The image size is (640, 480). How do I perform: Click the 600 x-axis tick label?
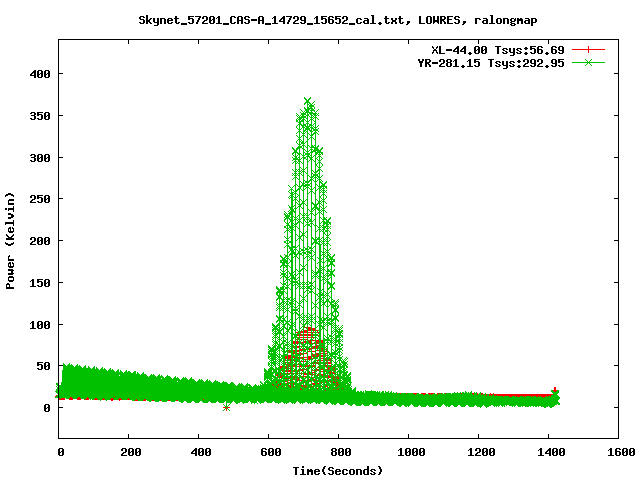271,452
